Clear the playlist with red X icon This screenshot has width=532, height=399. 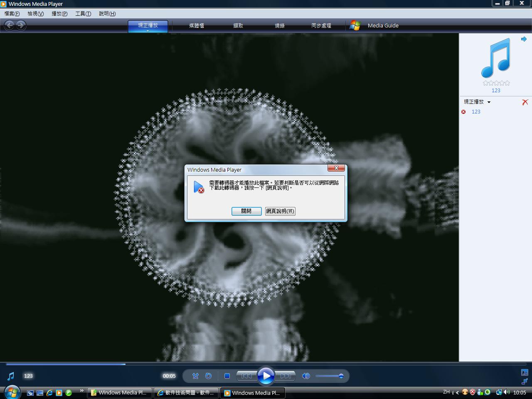(525, 102)
